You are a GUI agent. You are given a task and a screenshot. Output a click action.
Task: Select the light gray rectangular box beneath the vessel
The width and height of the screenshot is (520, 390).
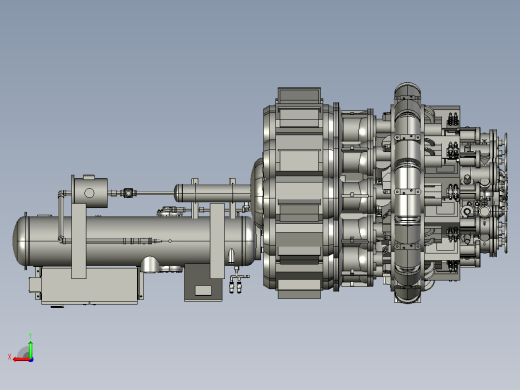(x=89, y=285)
